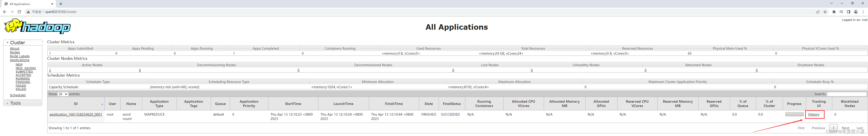Sort table by Name column
Viewport: 868px width, 136px height.
(131, 104)
